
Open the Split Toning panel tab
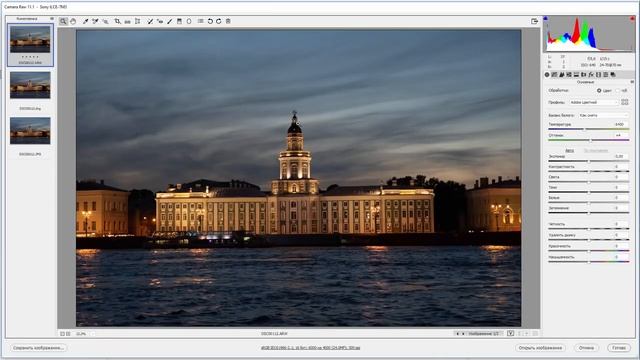576,75
